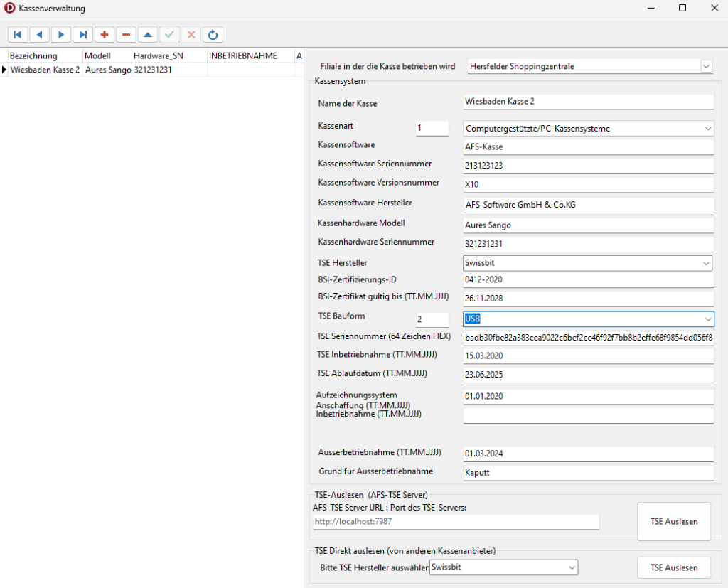Click the Name der Kasse input field

pyautogui.click(x=588, y=102)
